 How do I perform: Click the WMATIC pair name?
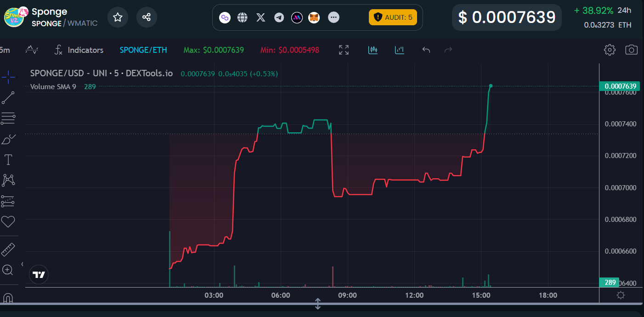click(82, 23)
